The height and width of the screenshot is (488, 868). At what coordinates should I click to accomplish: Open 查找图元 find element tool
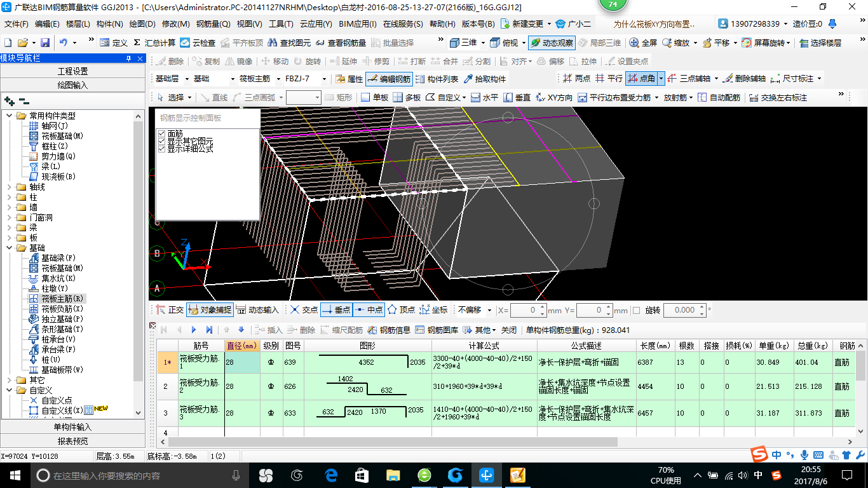[x=290, y=43]
